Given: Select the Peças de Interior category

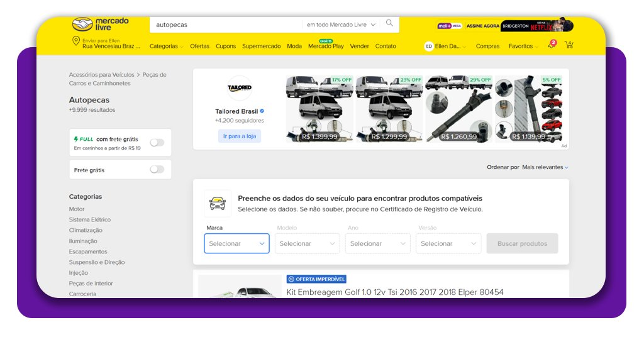Looking at the screenshot, I should coord(91,284).
